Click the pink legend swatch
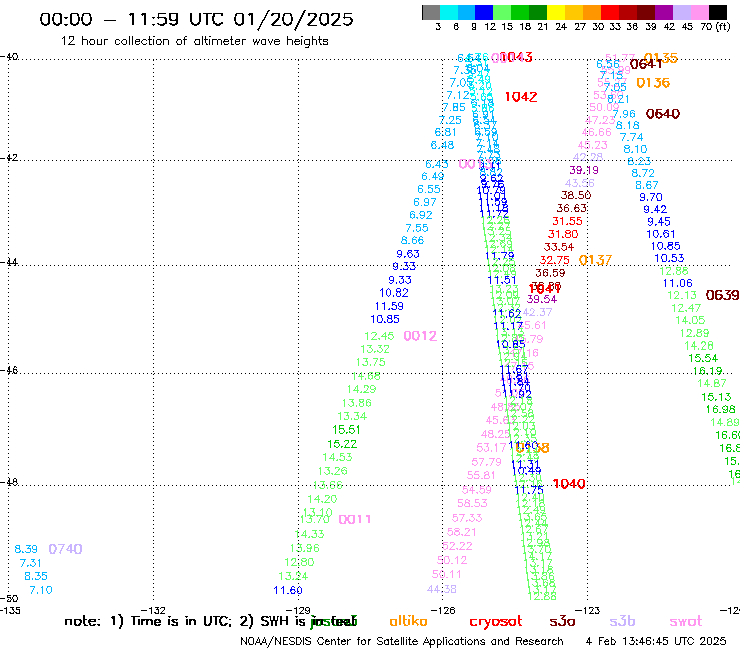 coord(699,13)
